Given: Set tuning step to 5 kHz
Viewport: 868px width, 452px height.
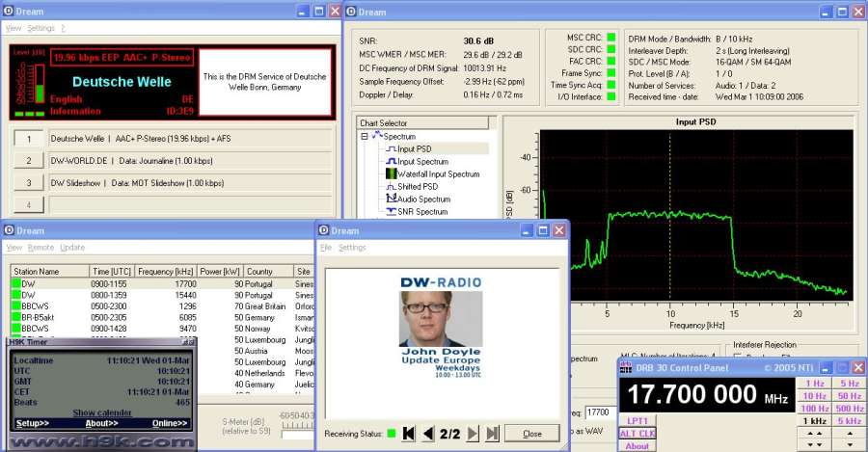Looking at the screenshot, I should click(x=849, y=421).
